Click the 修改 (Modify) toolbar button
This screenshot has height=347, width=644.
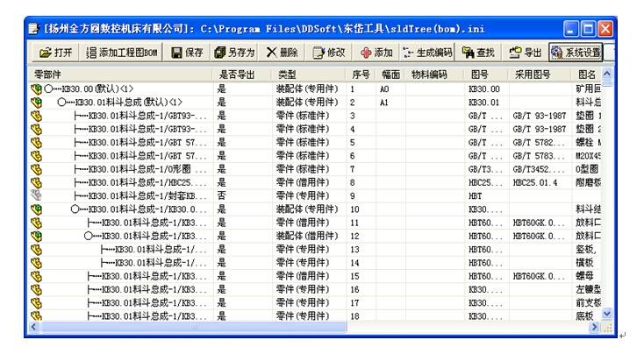click(x=328, y=53)
